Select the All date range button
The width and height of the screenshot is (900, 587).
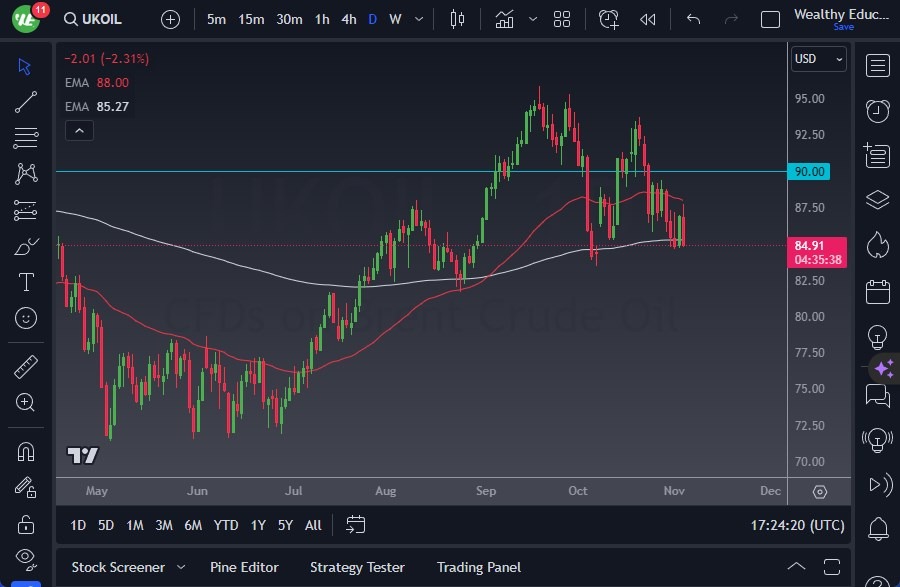[312, 524]
